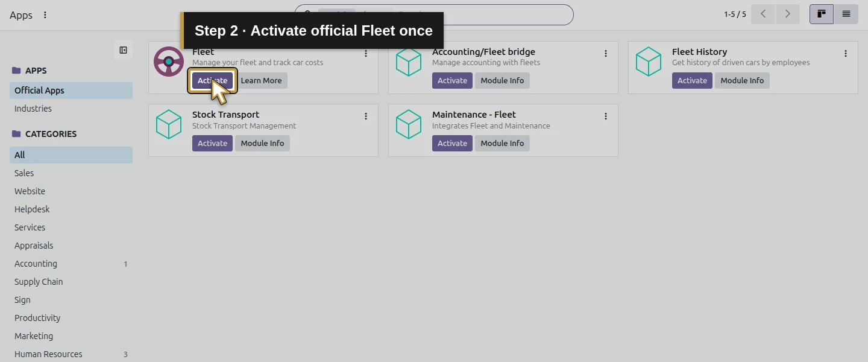Click the Fleet History cube icon
Viewport: 868px width, 362px height.
[649, 62]
